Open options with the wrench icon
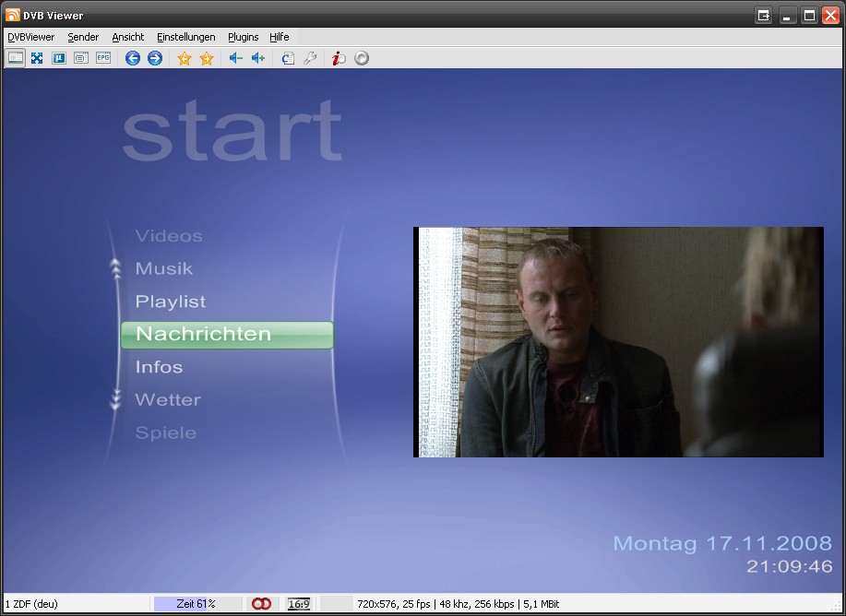846x616 pixels. 310,58
